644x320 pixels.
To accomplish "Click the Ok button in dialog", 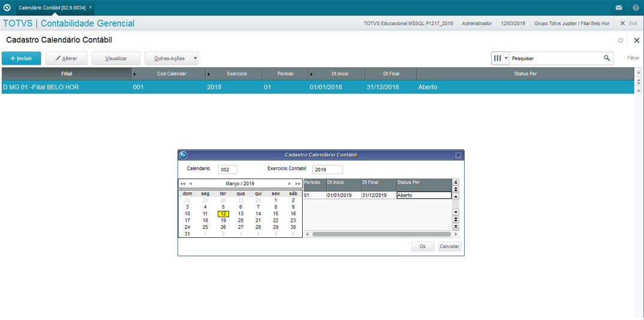I will [423, 246].
